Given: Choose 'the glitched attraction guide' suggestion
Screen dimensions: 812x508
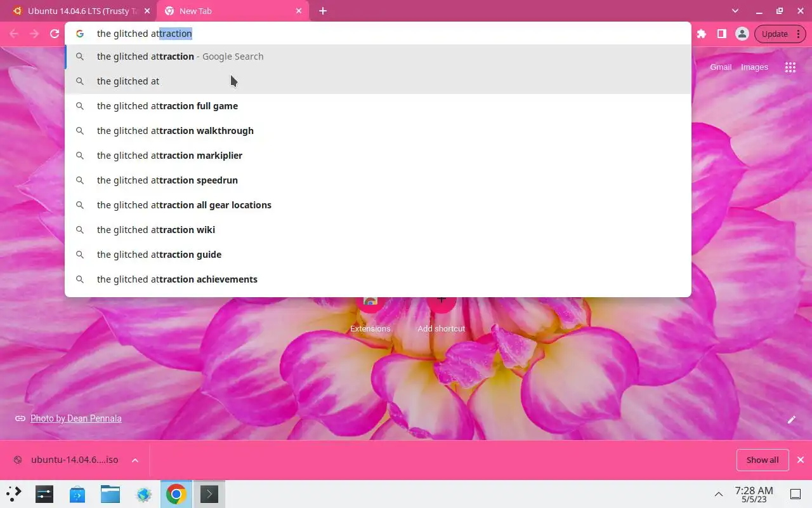Looking at the screenshot, I should pyautogui.click(x=378, y=255).
